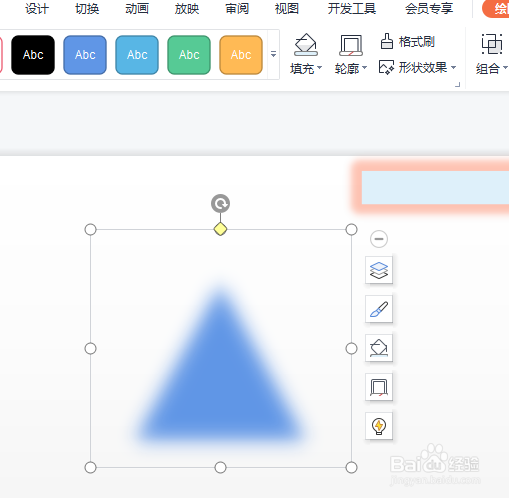Click the bottom-right corner selection handle
The width and height of the screenshot is (509, 498).
point(351,467)
